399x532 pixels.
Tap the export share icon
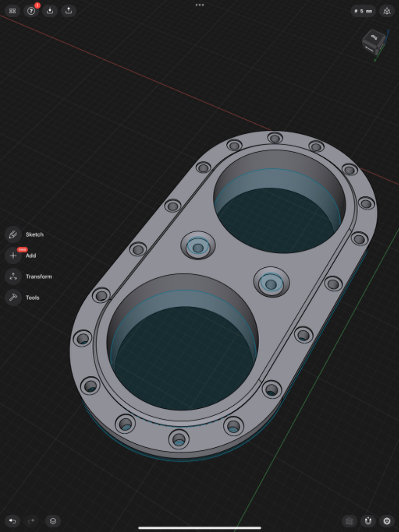tap(69, 11)
